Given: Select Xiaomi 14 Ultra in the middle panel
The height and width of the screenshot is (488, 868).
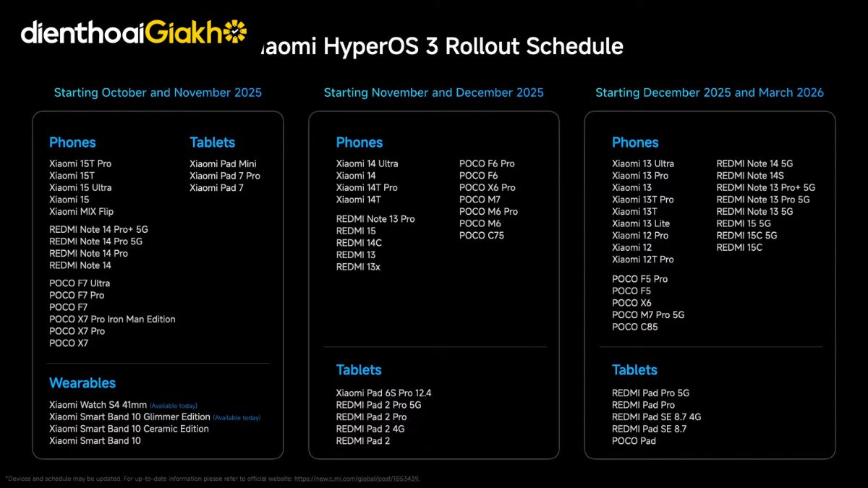Looking at the screenshot, I should [x=367, y=164].
